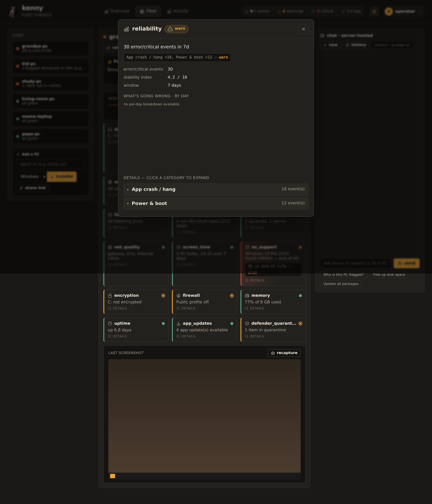Click the app_updates download icon
The image size is (432, 504).
[x=178, y=324]
